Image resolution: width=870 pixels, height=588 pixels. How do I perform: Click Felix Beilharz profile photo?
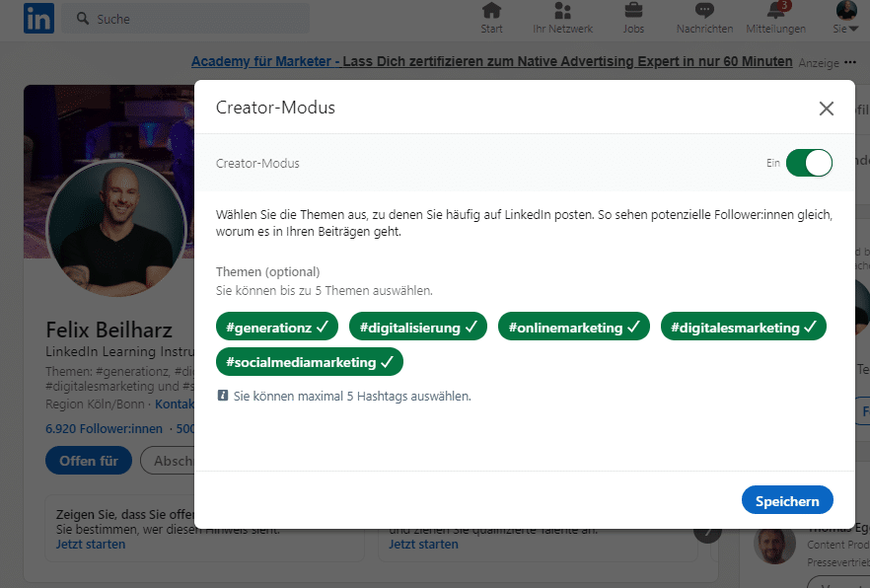point(116,229)
